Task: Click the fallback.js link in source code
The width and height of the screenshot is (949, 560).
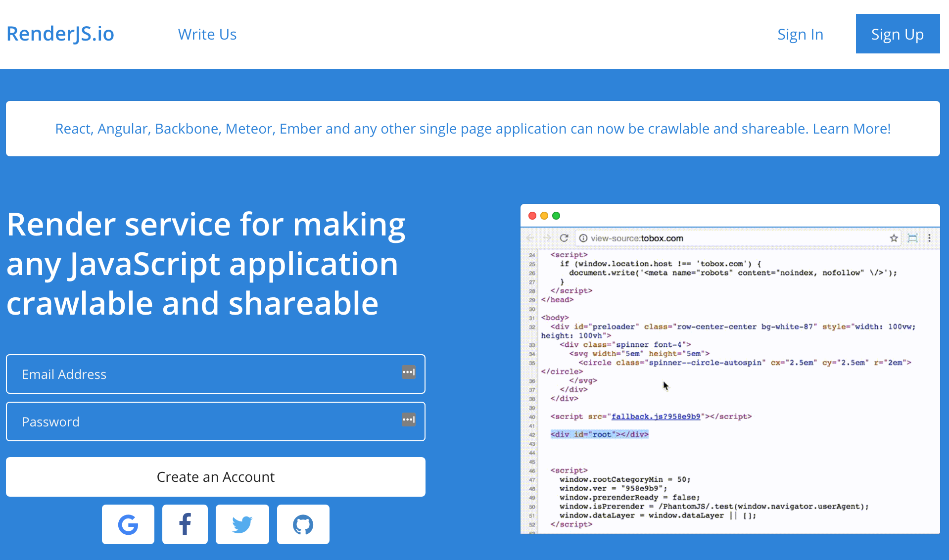Action: (656, 417)
